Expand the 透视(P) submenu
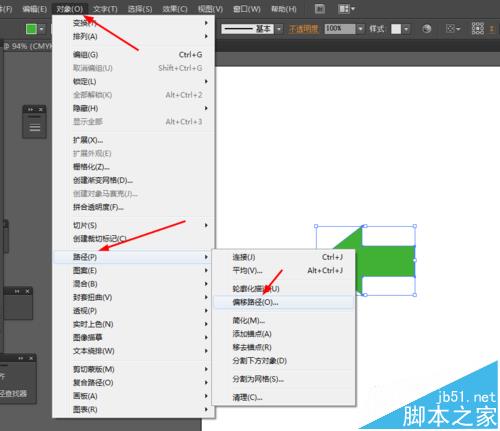This screenshot has width=500, height=431. tap(133, 311)
